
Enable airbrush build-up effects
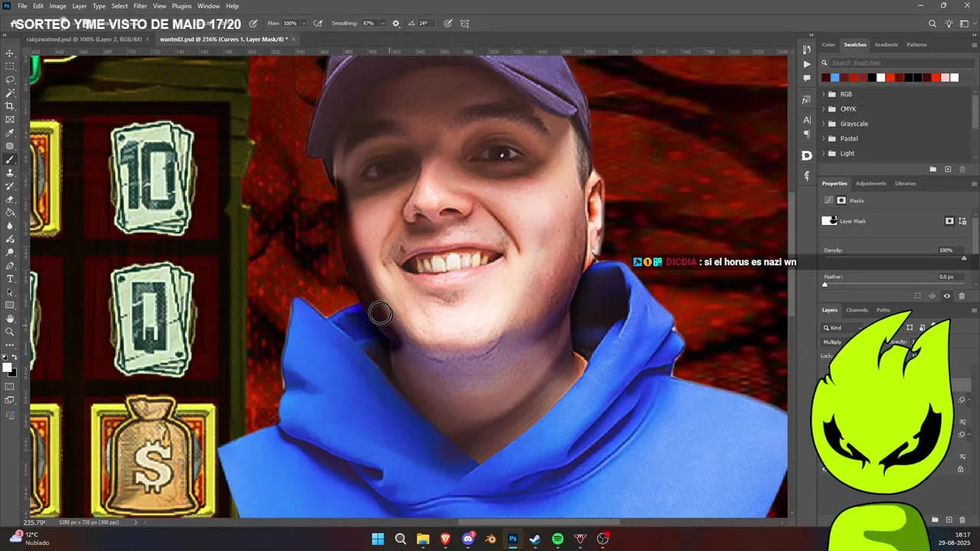click(318, 24)
